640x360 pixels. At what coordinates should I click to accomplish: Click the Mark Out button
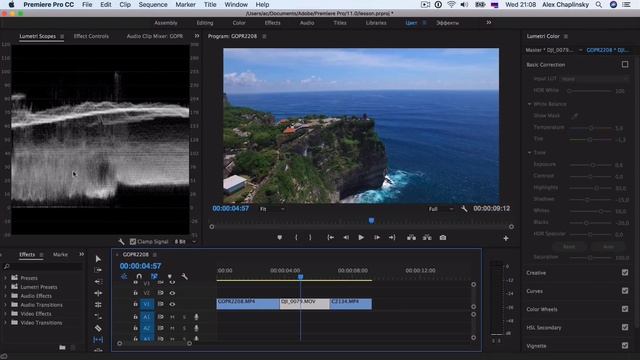[x=310, y=238]
